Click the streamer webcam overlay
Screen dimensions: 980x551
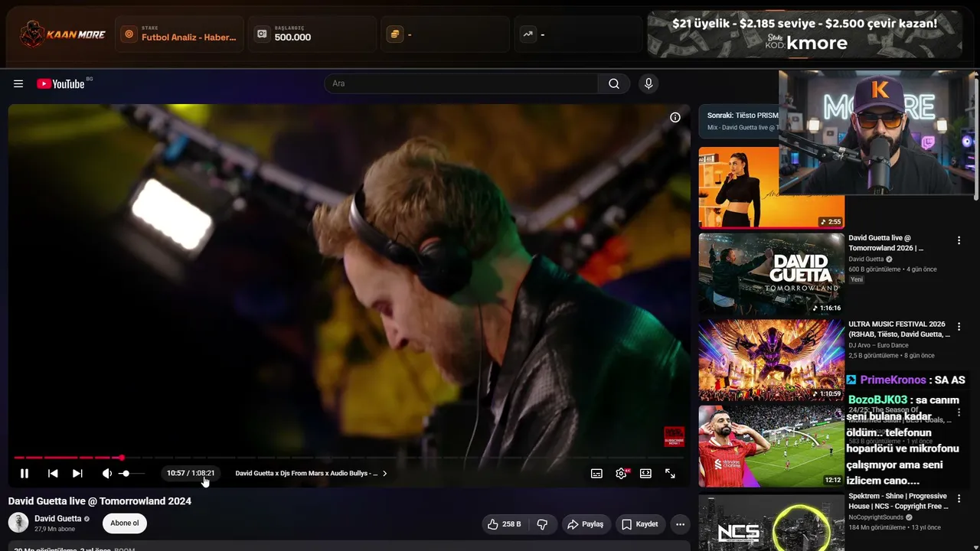(x=878, y=132)
